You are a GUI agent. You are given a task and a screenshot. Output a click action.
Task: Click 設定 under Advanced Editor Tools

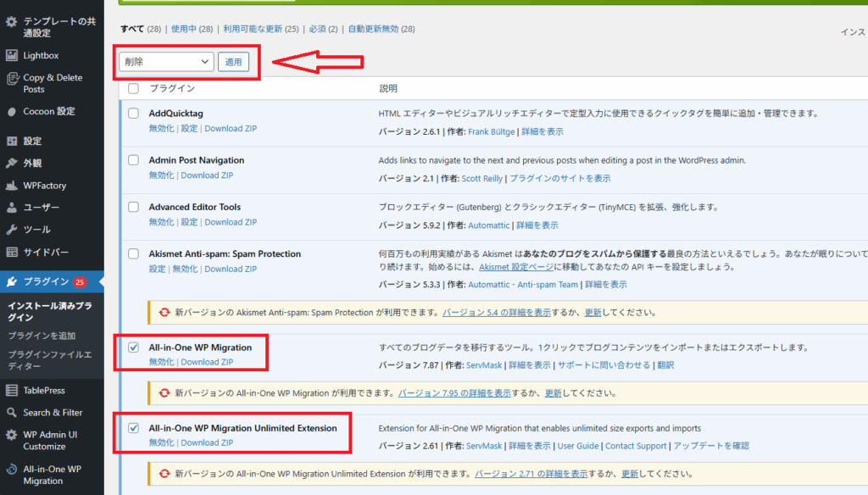coord(189,222)
